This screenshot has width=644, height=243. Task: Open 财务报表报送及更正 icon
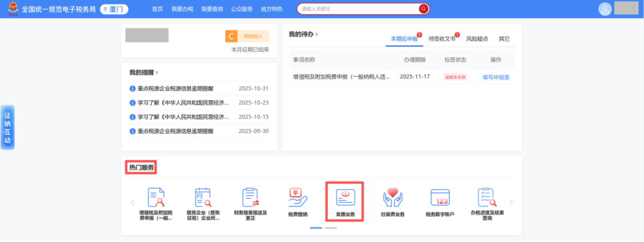click(250, 198)
